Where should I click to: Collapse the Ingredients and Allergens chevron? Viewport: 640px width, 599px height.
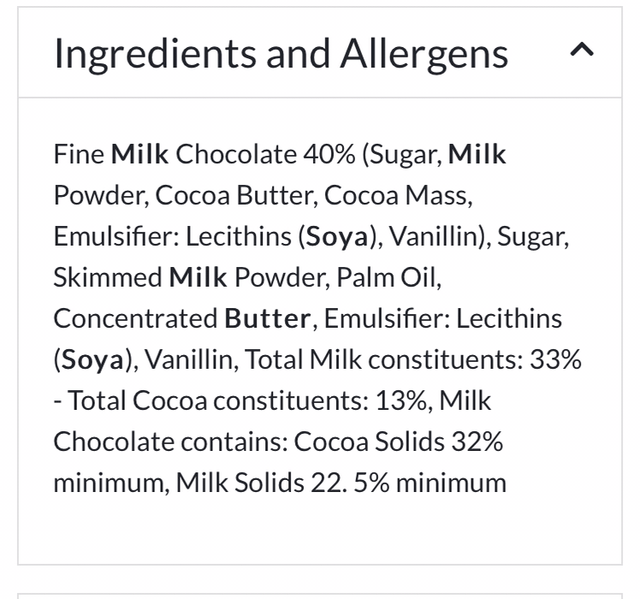pyautogui.click(x=582, y=51)
